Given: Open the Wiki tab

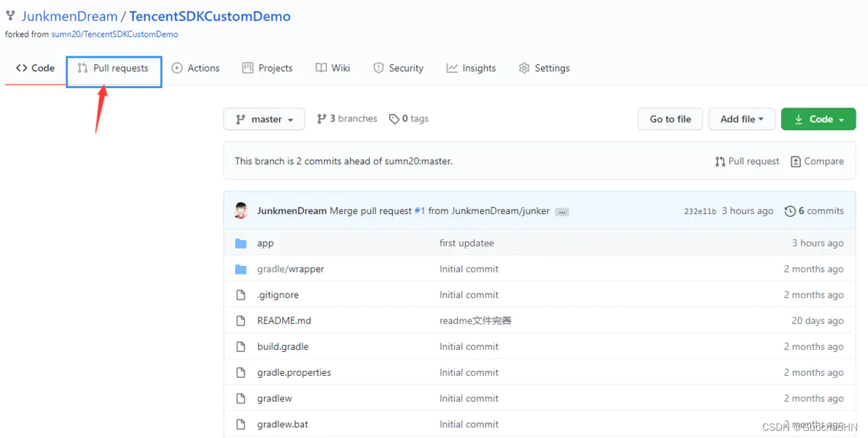Looking at the screenshot, I should click(333, 68).
